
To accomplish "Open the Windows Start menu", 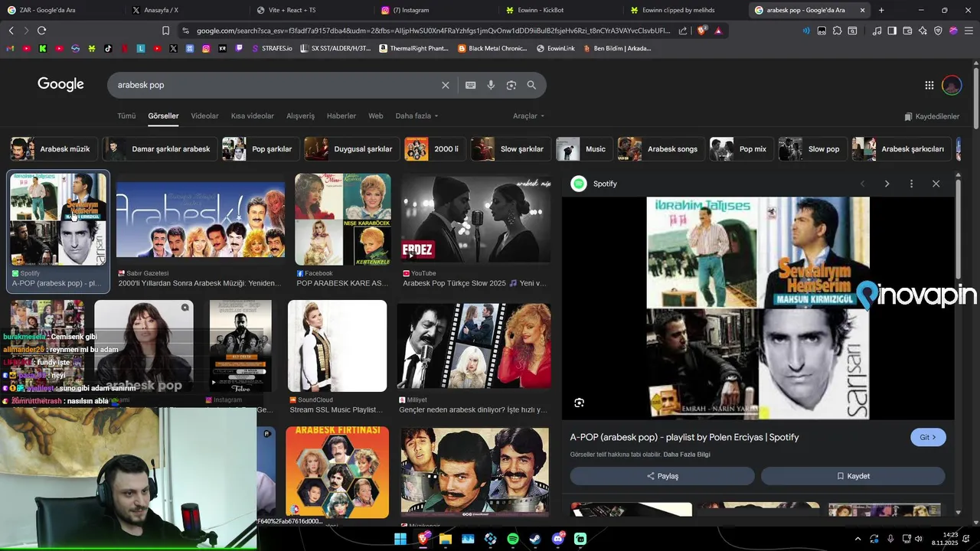I will pyautogui.click(x=400, y=539).
